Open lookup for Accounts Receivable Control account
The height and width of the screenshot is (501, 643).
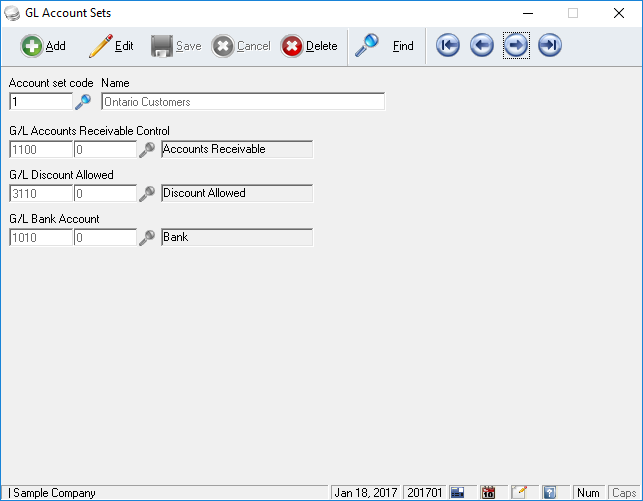click(x=147, y=149)
